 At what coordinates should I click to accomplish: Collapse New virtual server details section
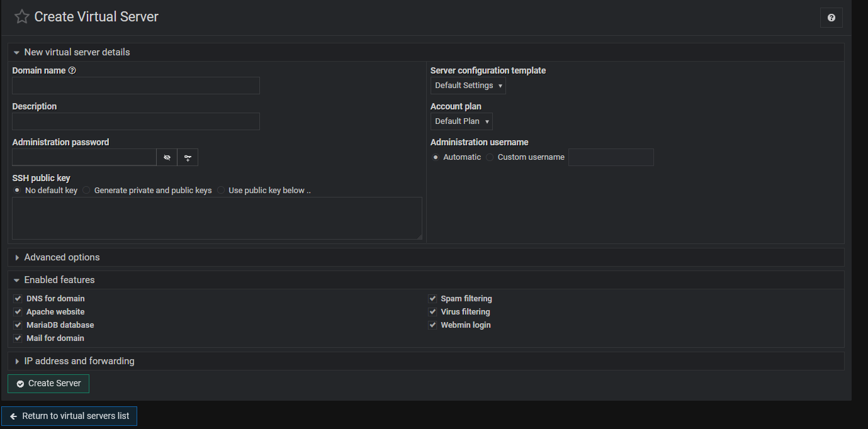[77, 52]
